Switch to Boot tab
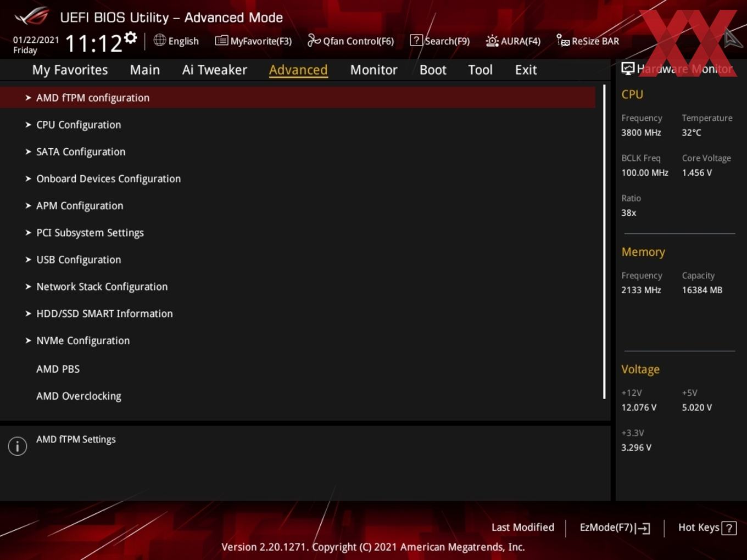This screenshot has width=747, height=560. click(x=433, y=70)
